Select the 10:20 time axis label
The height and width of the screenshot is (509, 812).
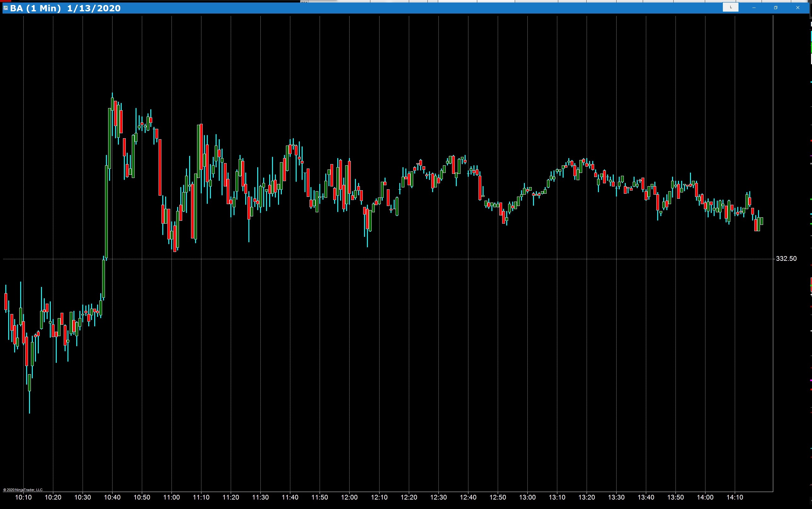pyautogui.click(x=53, y=497)
